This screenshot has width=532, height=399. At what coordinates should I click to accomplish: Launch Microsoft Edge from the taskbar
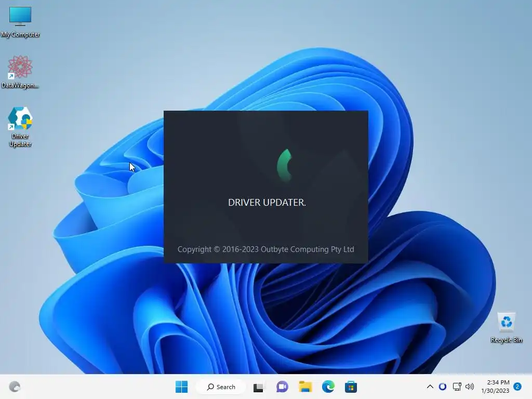click(328, 387)
